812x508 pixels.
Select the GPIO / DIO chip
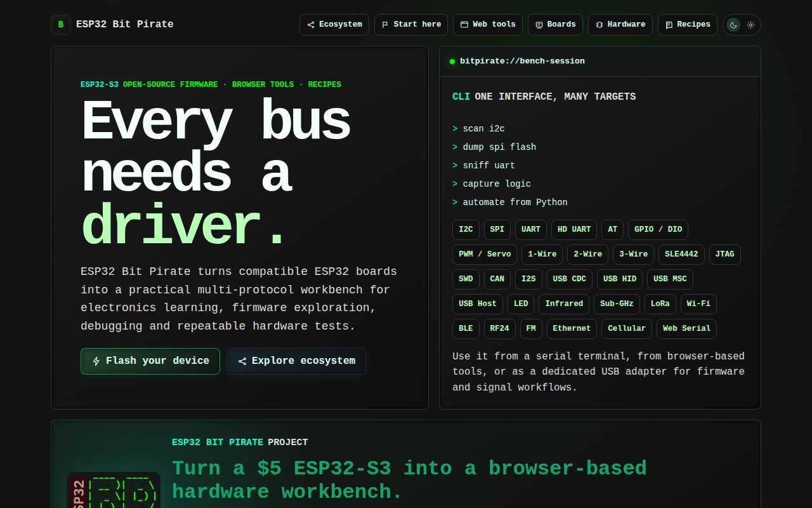pyautogui.click(x=658, y=230)
